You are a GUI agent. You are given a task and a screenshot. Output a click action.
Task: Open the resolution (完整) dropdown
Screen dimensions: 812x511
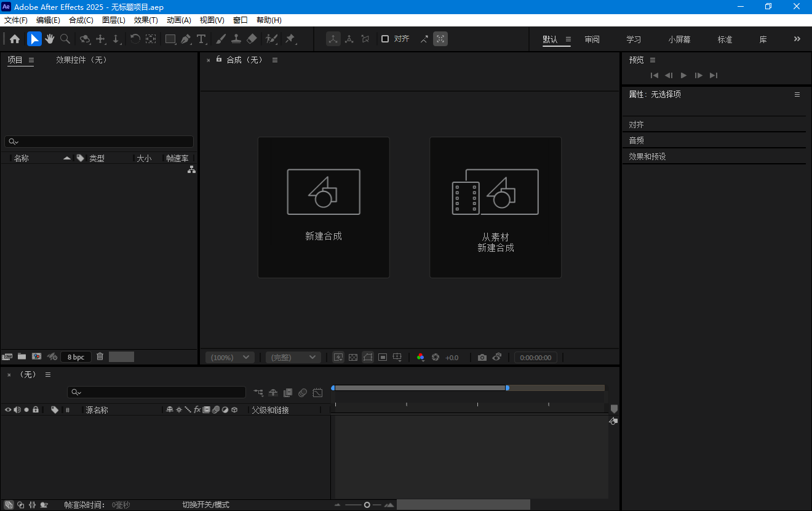293,356
